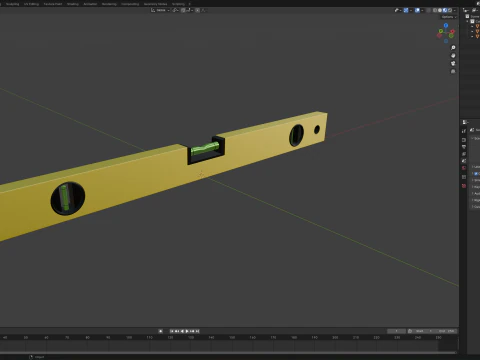The image size is (480, 360).
Task: Toggle camera view icon
Action: (453, 63)
